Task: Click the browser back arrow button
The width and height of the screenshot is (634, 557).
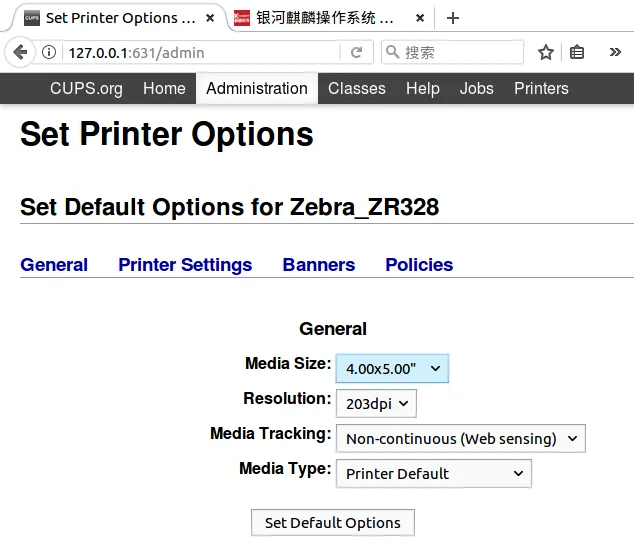Action: tap(20, 52)
